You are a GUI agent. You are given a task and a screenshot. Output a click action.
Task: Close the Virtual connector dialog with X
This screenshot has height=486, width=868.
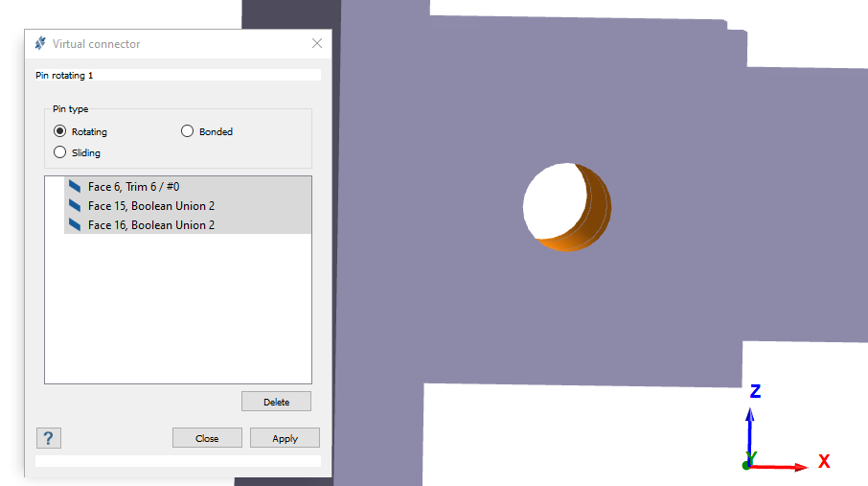[x=317, y=44]
